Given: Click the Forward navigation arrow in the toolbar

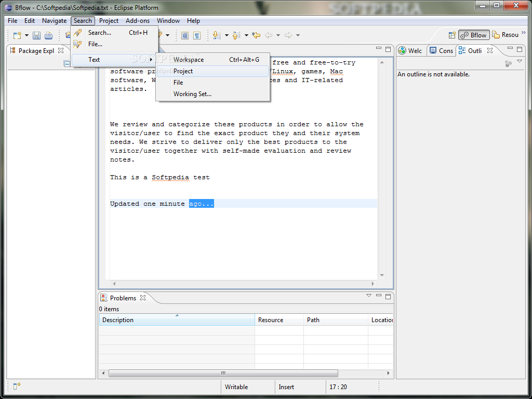Looking at the screenshot, I should pos(288,35).
